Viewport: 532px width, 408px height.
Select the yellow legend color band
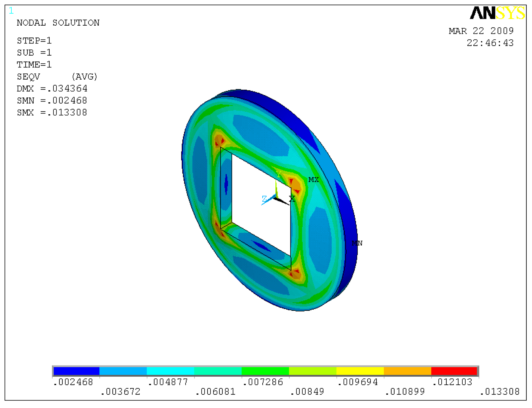(x=360, y=371)
